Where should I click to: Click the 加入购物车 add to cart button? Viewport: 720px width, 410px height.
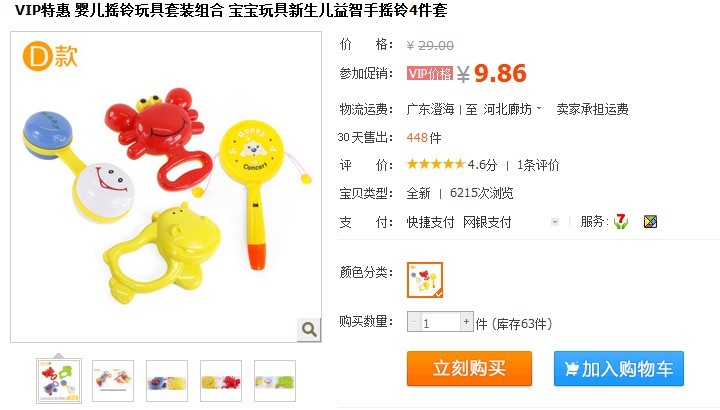tap(619, 369)
